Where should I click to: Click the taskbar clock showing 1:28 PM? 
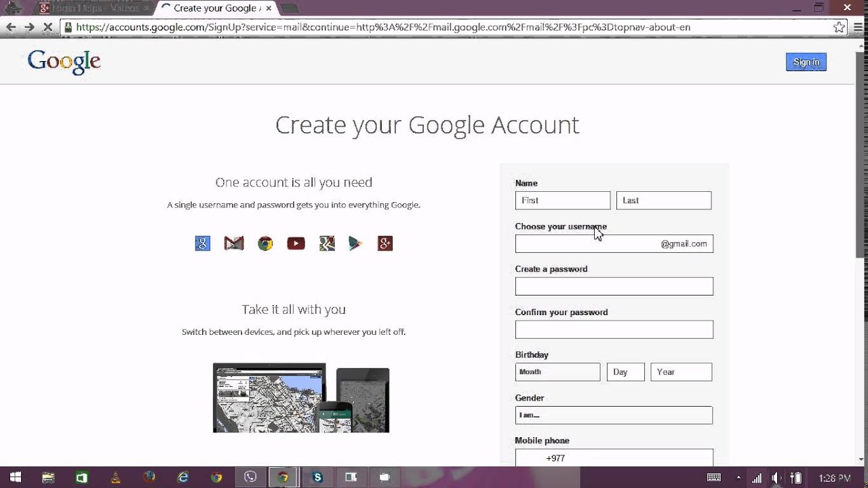834,478
